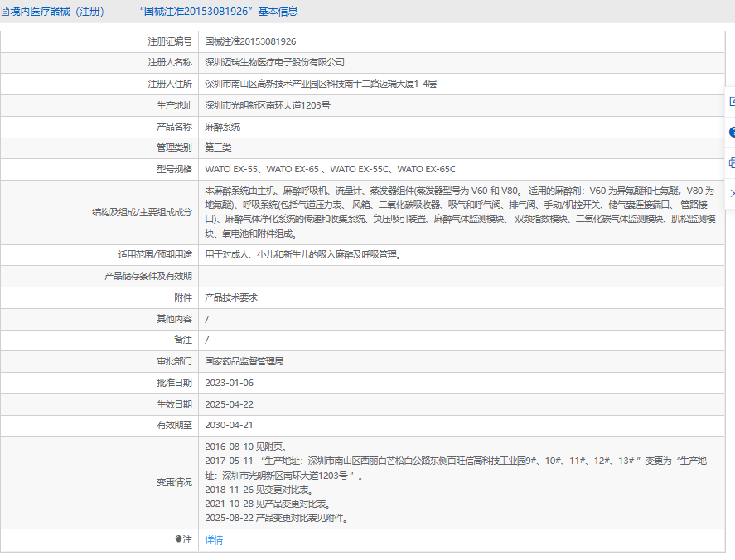This screenshot has width=735, height=560.
Task: Click registrant name 深圳迈瑞生物医疗电子股份有限公司
Action: click(x=274, y=62)
